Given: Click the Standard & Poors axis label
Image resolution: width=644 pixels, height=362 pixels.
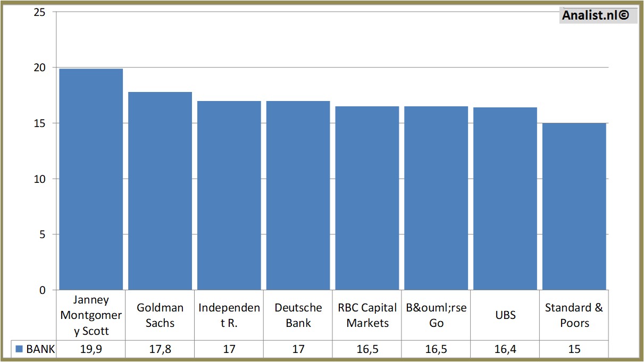Looking at the screenshot, I should point(574,315).
